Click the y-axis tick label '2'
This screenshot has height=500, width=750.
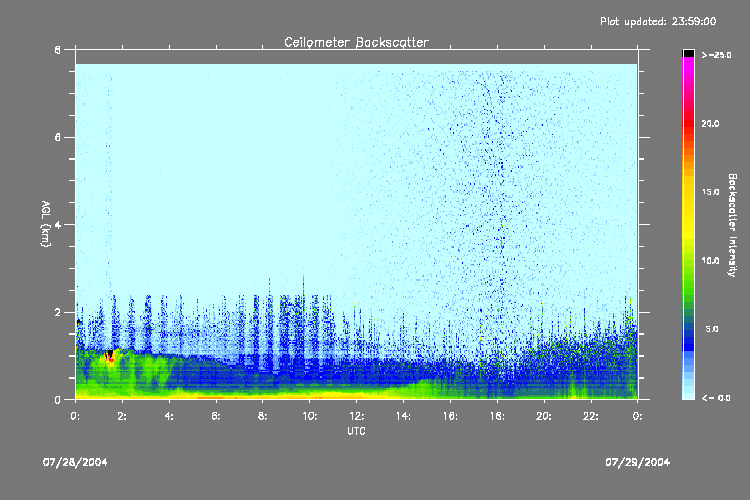[x=58, y=312]
